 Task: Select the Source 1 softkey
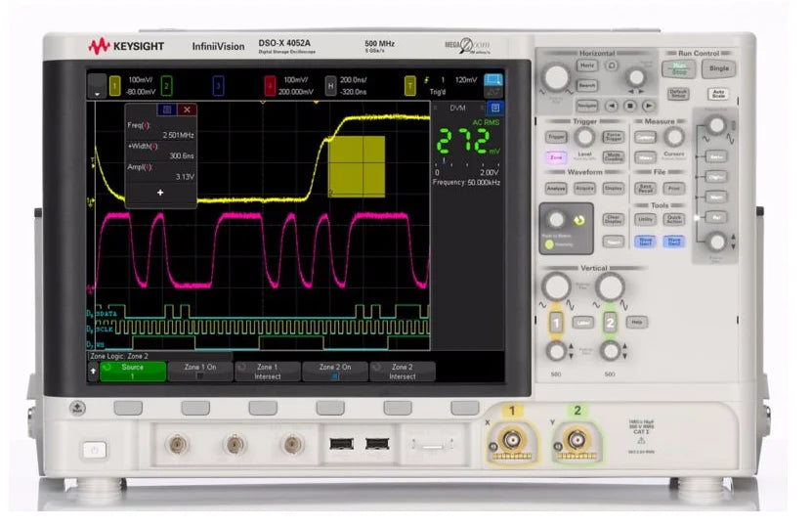click(133, 371)
